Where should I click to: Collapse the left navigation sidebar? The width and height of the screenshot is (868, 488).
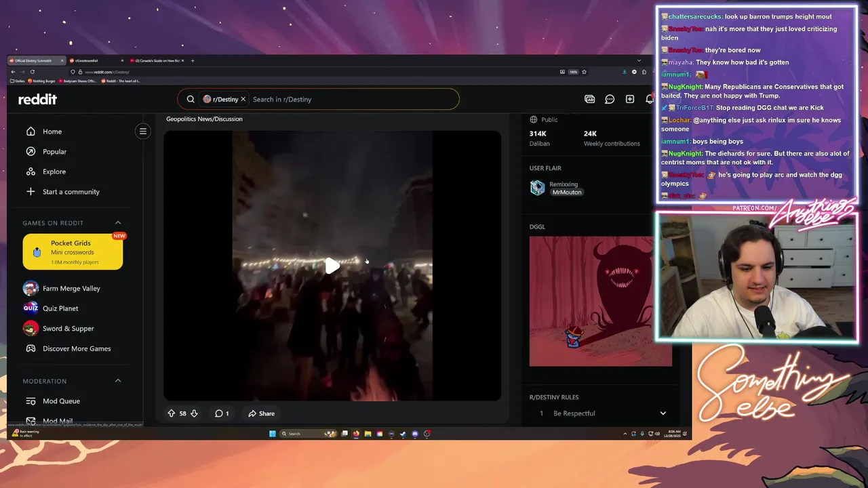[x=143, y=131]
